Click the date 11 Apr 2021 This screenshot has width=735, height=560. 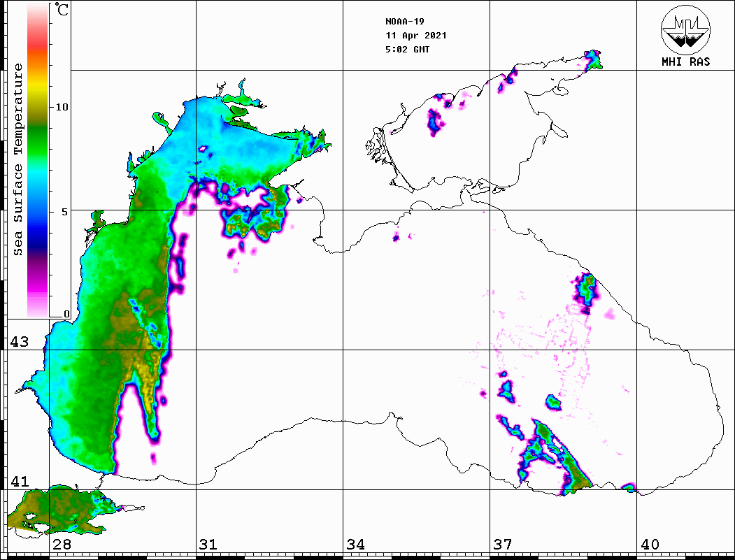point(416,36)
